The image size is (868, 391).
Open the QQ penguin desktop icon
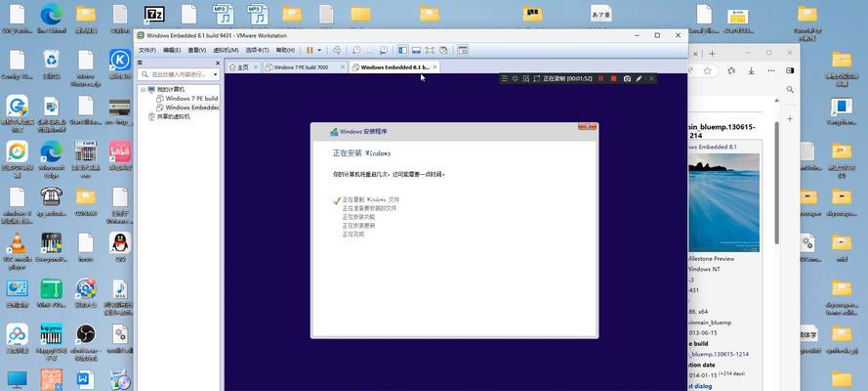pos(120,247)
